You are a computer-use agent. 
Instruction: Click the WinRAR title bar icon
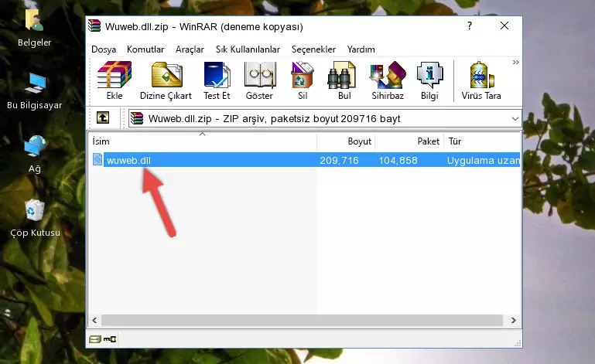[94, 26]
